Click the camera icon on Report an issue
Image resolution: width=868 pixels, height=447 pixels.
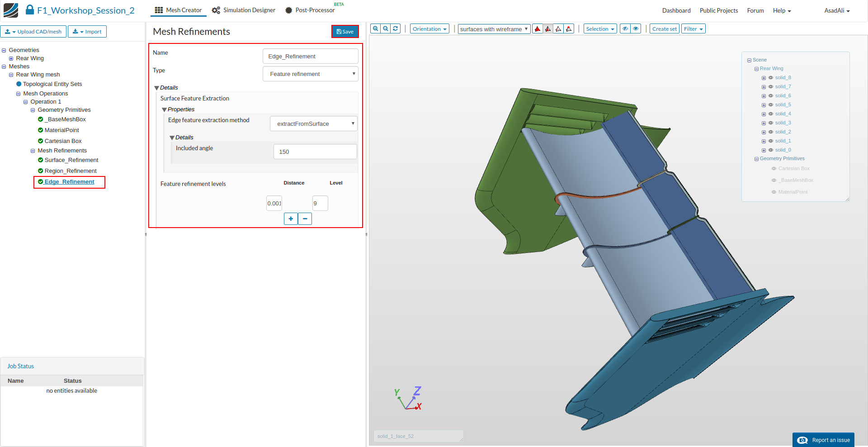click(x=802, y=440)
